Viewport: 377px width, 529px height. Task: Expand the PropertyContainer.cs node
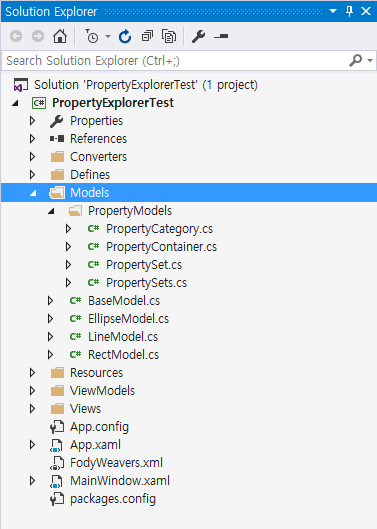point(68,247)
